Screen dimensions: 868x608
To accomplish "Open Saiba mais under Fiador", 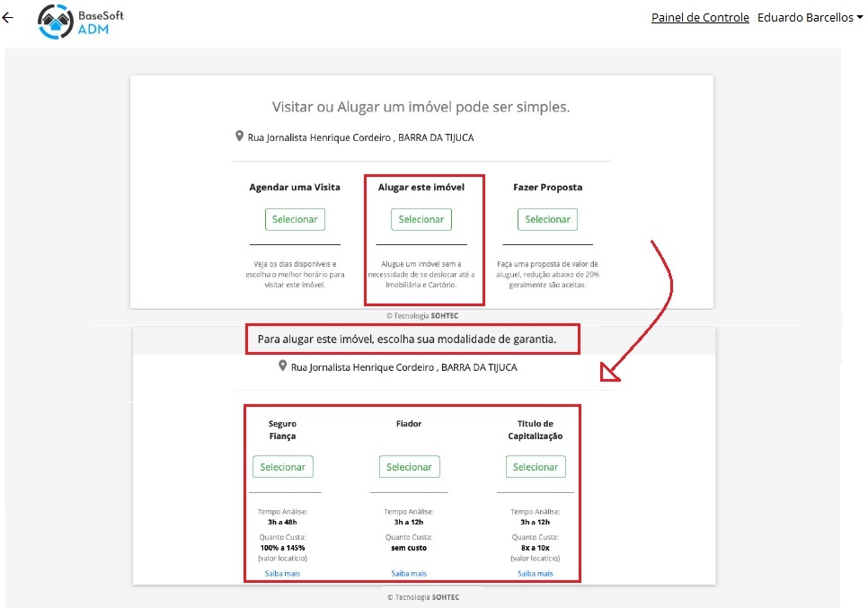I will point(409,573).
